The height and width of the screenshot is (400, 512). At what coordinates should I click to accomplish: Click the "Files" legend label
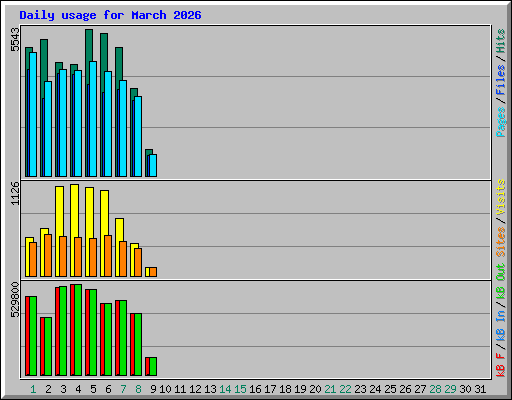[500, 80]
